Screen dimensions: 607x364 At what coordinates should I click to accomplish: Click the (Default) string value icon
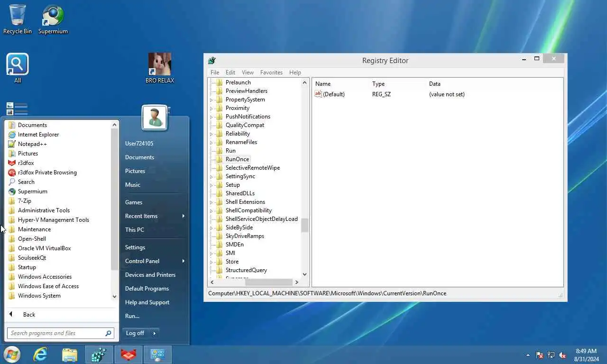pyautogui.click(x=318, y=94)
